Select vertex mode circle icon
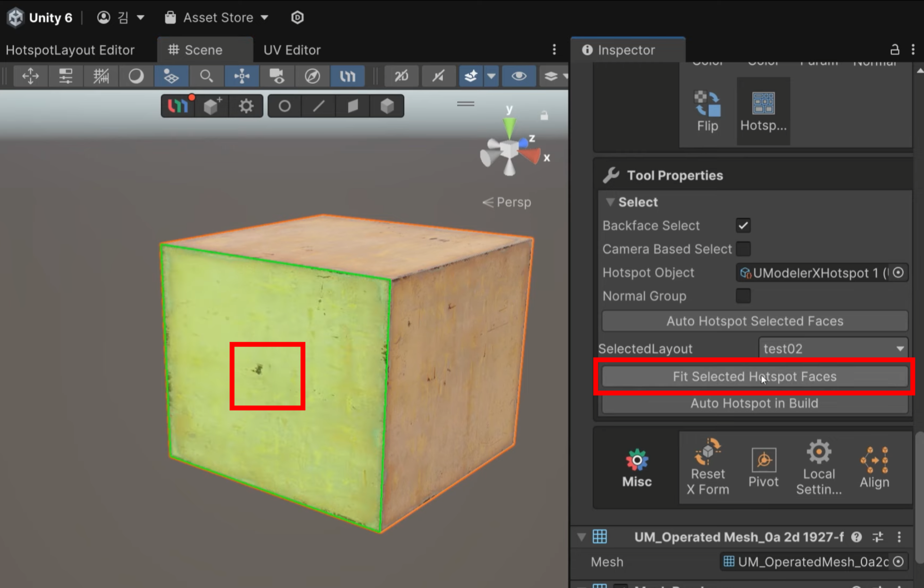Screen dimensions: 924x588 pos(285,106)
